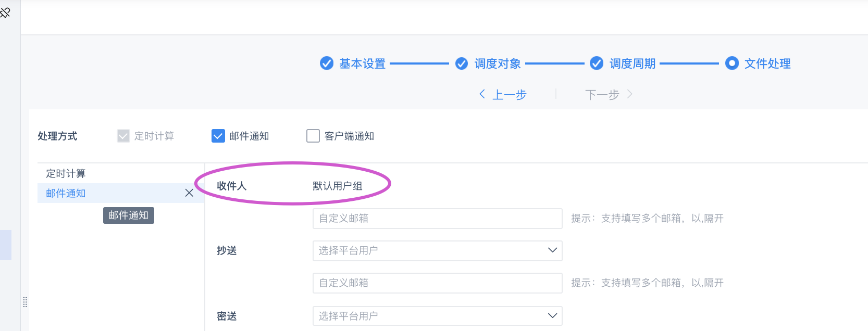Open the 抄送 选择平台用户 dropdown

(438, 250)
